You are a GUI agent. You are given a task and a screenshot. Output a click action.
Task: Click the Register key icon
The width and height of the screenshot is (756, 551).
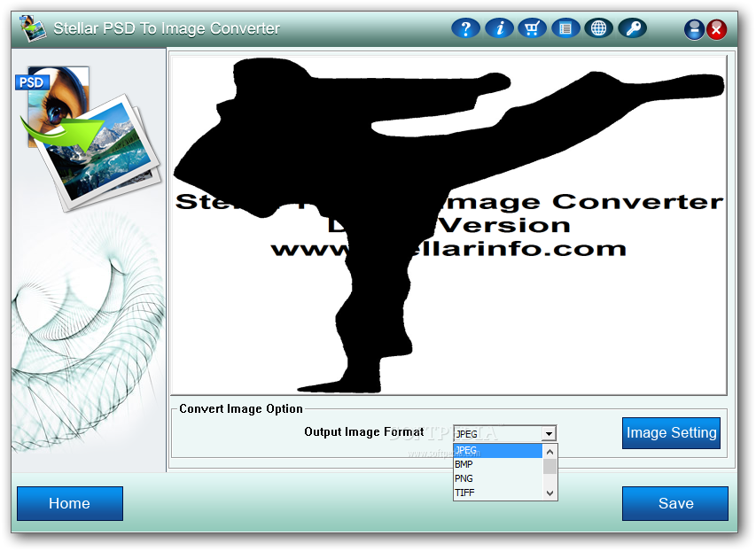pos(632,28)
